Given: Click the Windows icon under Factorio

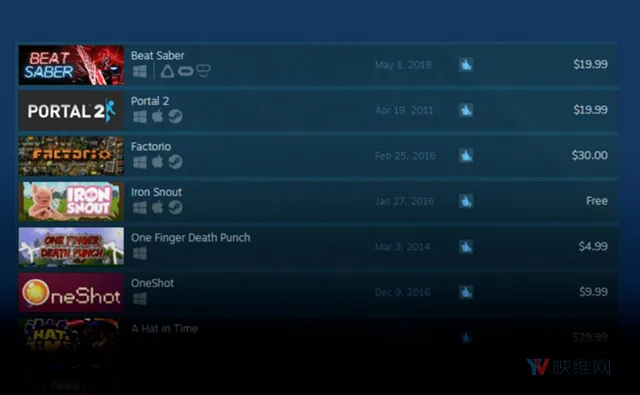Looking at the screenshot, I should pyautogui.click(x=140, y=162).
